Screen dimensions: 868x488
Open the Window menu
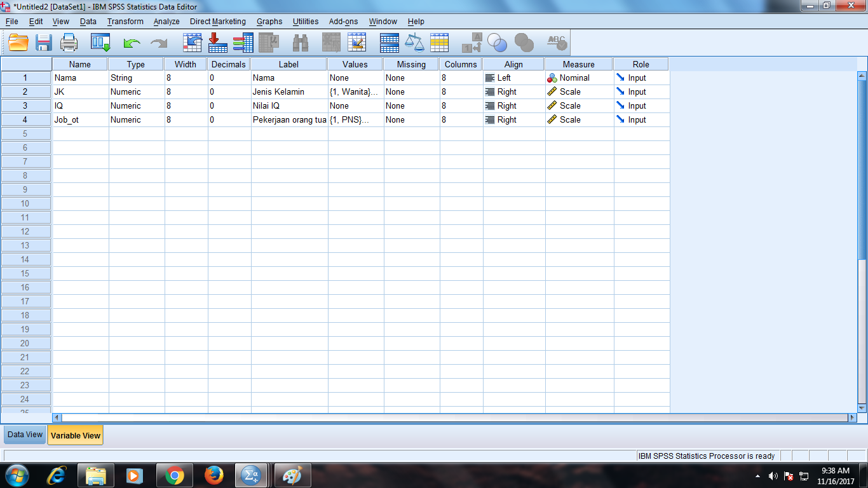[383, 22]
